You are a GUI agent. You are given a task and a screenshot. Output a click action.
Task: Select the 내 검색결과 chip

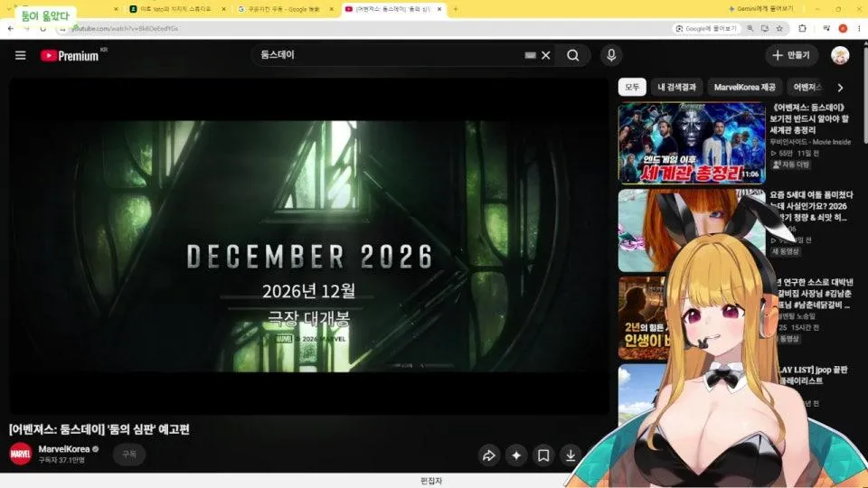[676, 87]
